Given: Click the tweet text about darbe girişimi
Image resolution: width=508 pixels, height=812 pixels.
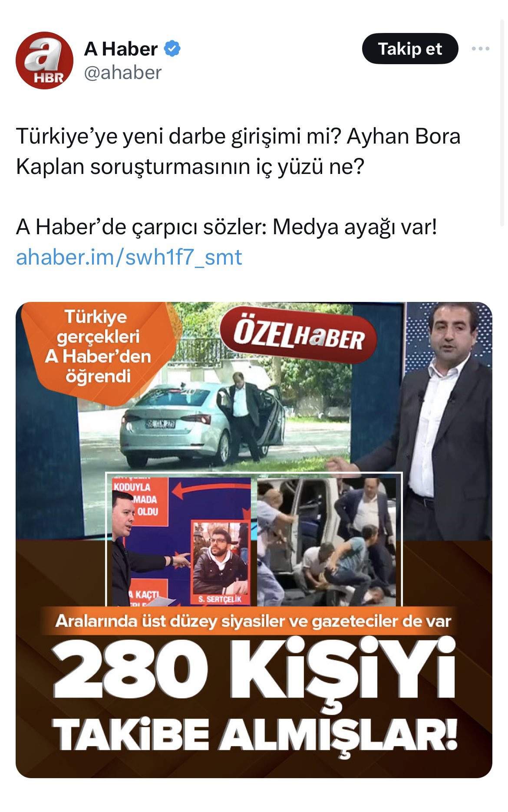Looking at the screenshot, I should (238, 151).
